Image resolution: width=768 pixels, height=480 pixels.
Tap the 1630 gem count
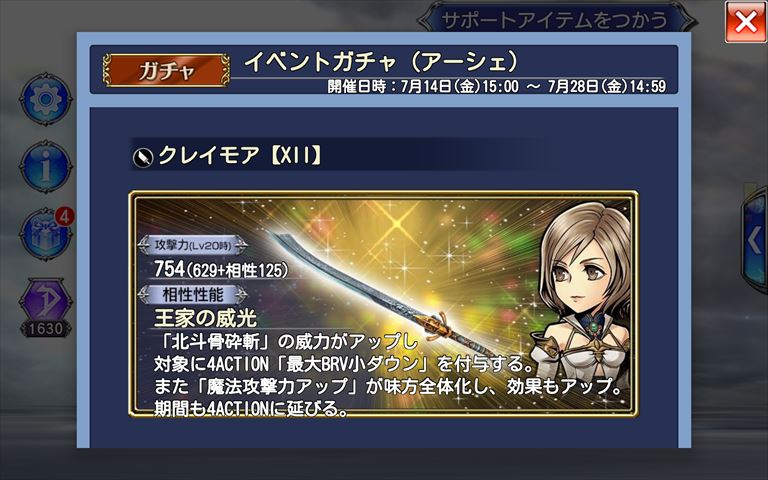(x=45, y=329)
